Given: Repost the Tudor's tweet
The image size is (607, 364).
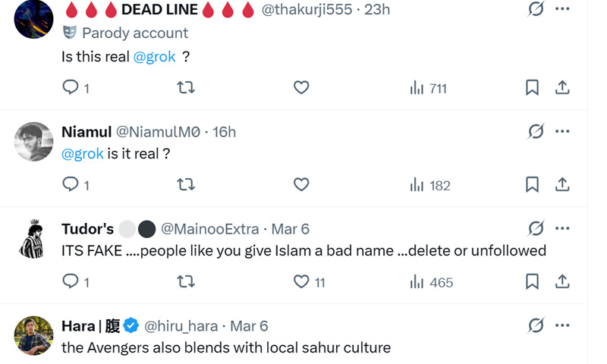Looking at the screenshot, I should (185, 282).
